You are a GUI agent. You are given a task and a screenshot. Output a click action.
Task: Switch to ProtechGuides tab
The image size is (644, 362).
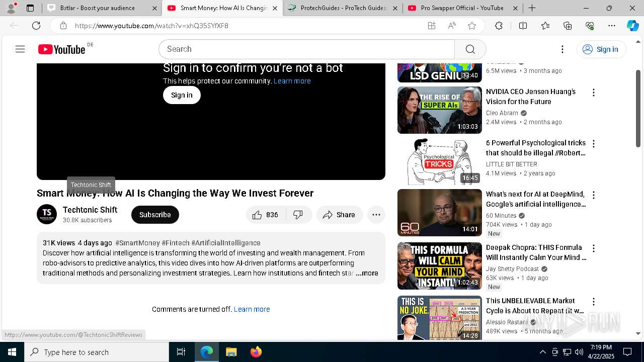344,8
